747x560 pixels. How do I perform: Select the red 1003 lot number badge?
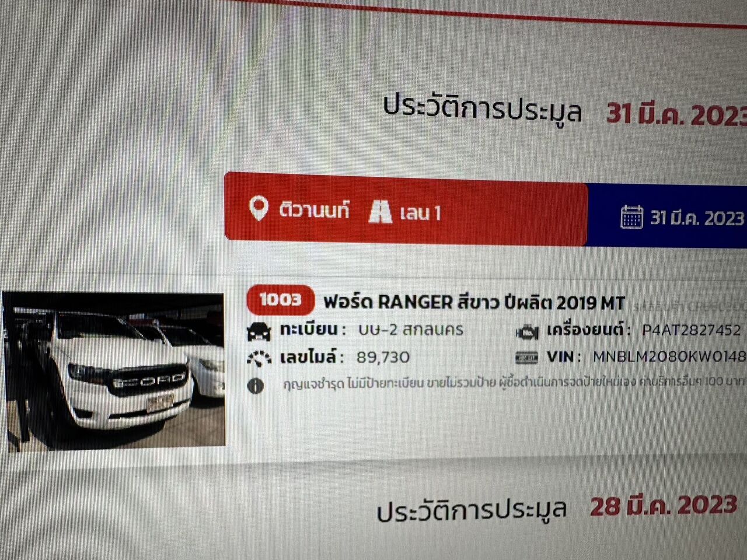point(280,300)
